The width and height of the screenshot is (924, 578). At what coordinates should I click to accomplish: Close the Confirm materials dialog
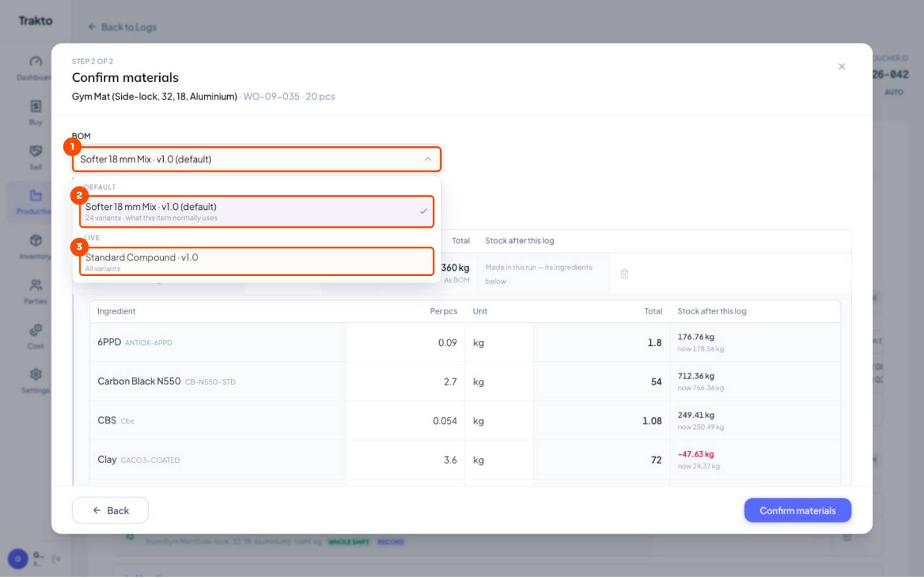coord(841,67)
